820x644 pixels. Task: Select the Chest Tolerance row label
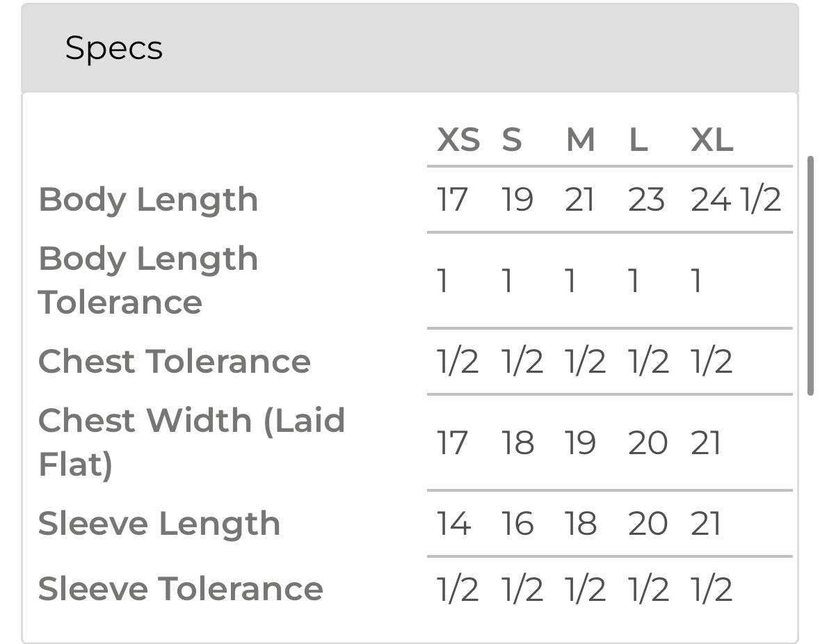click(174, 362)
